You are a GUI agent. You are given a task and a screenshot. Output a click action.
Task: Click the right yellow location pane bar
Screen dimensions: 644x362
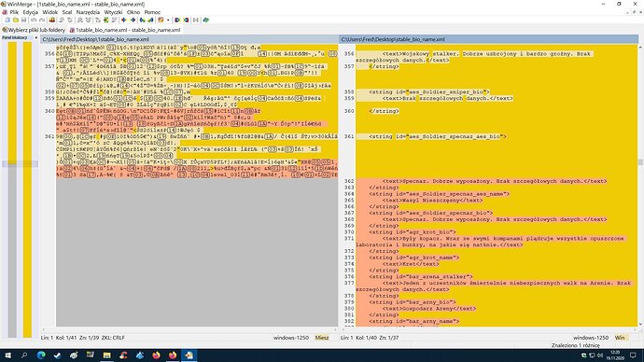[27, 188]
